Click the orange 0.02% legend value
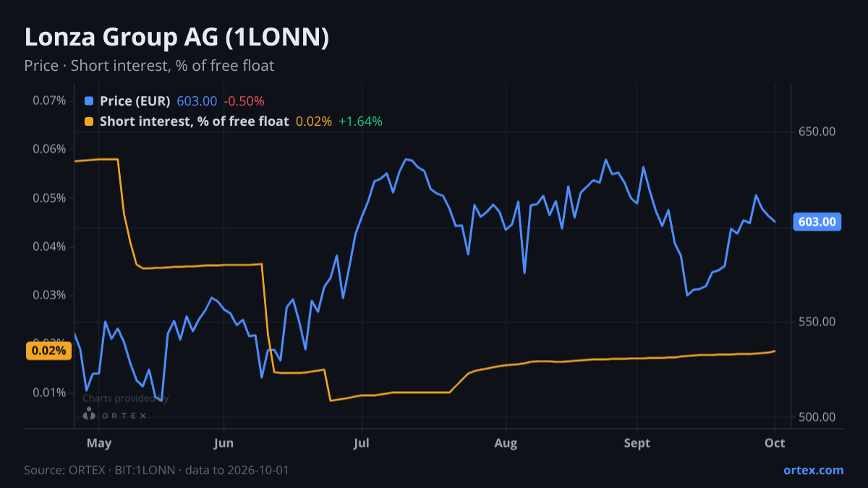Viewport: 868px width, 488px height. [314, 121]
